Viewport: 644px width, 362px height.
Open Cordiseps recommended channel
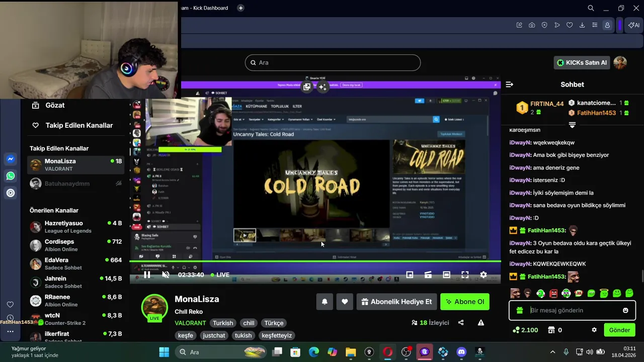tap(76, 245)
